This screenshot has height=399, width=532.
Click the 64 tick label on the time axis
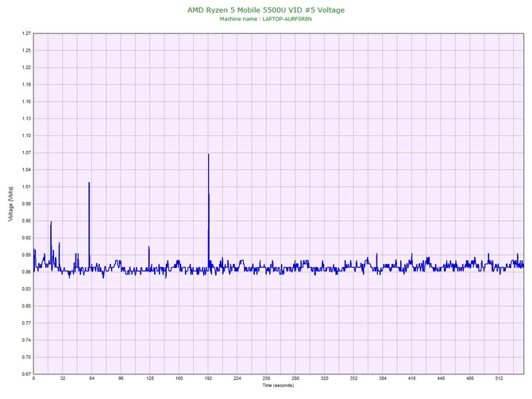click(91, 378)
